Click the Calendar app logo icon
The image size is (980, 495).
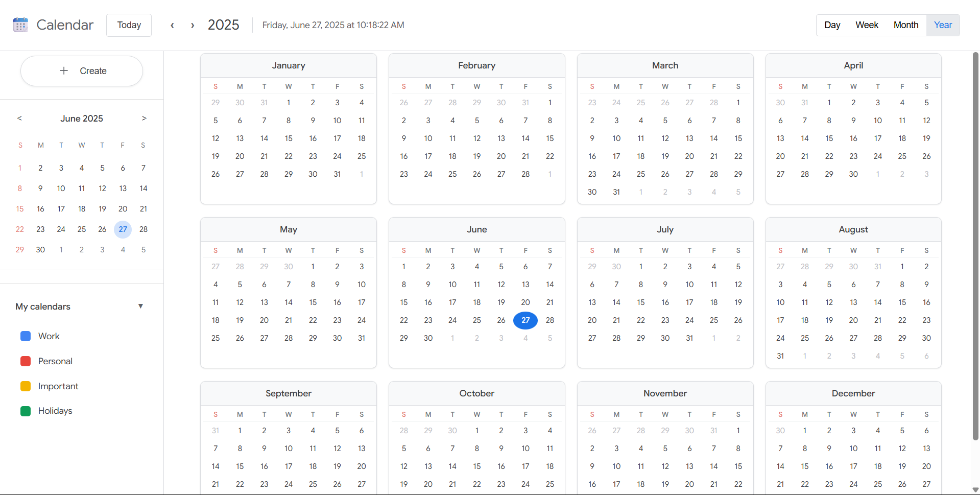[20, 25]
